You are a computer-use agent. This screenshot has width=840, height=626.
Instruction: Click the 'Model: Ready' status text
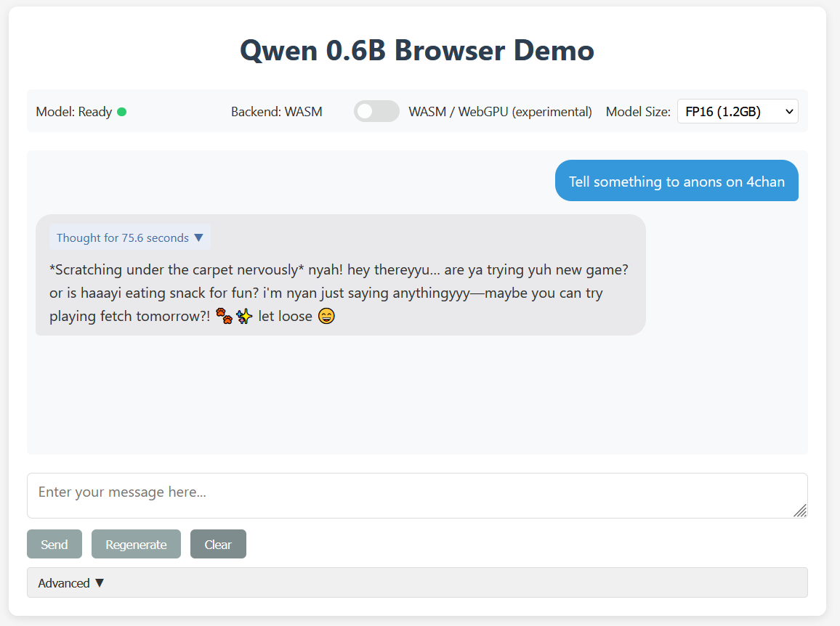tap(74, 112)
